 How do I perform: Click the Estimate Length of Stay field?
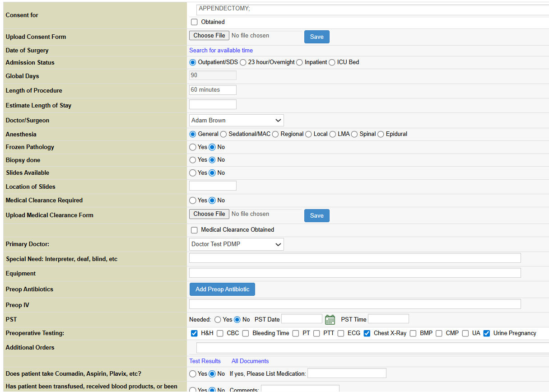click(x=213, y=105)
